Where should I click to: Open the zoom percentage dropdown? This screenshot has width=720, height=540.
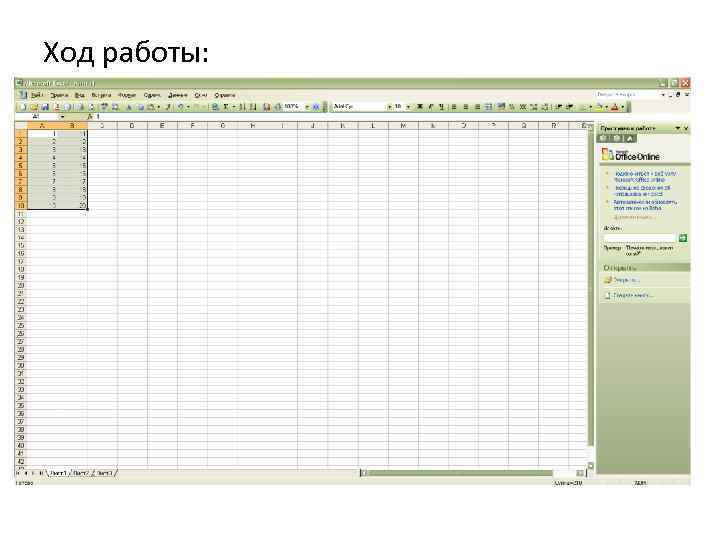[307, 107]
